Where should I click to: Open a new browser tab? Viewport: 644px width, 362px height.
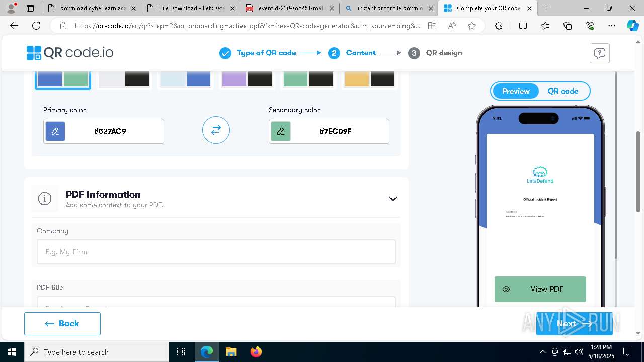[546, 8]
